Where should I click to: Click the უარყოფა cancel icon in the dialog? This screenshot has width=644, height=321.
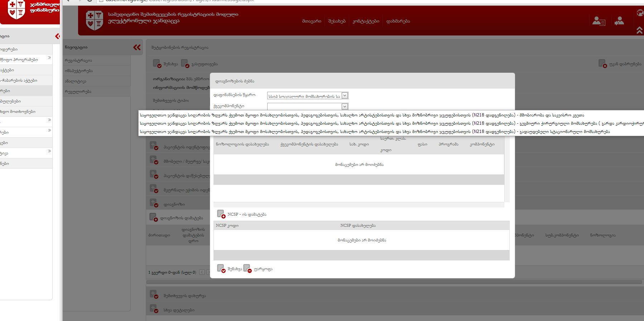tap(247, 269)
